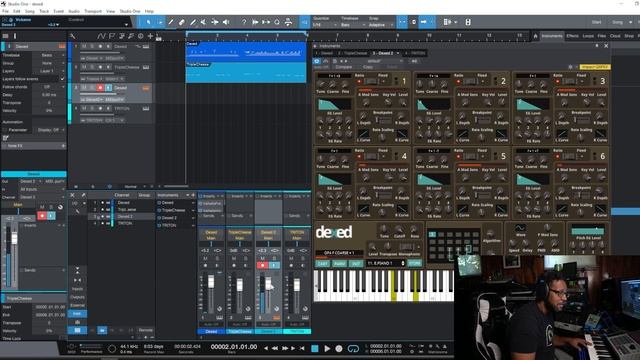This screenshot has height=360, width=640.
Task: Open the Transport menu
Action: click(x=93, y=11)
